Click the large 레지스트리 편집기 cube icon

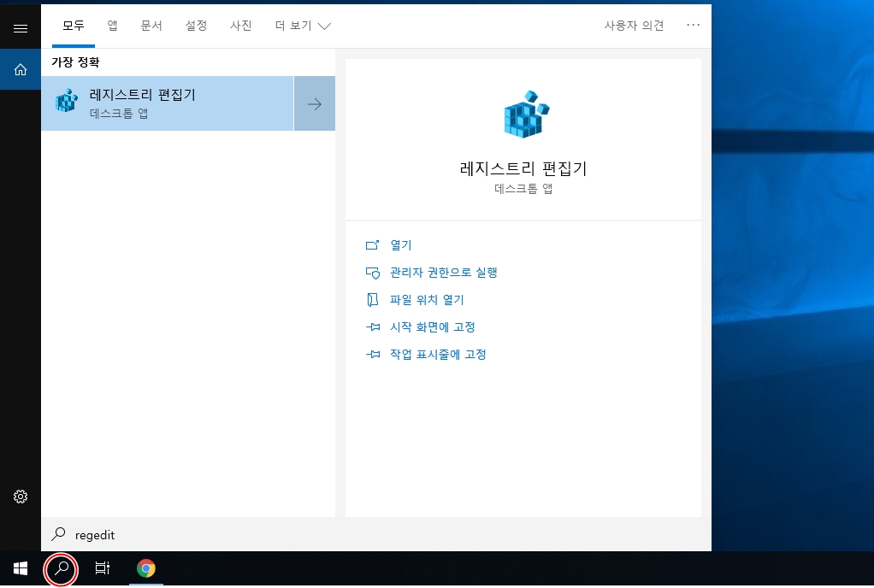527,115
